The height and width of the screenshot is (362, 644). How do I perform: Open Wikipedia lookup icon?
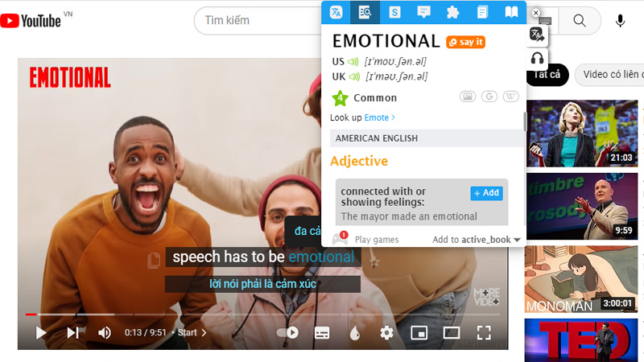click(x=510, y=97)
